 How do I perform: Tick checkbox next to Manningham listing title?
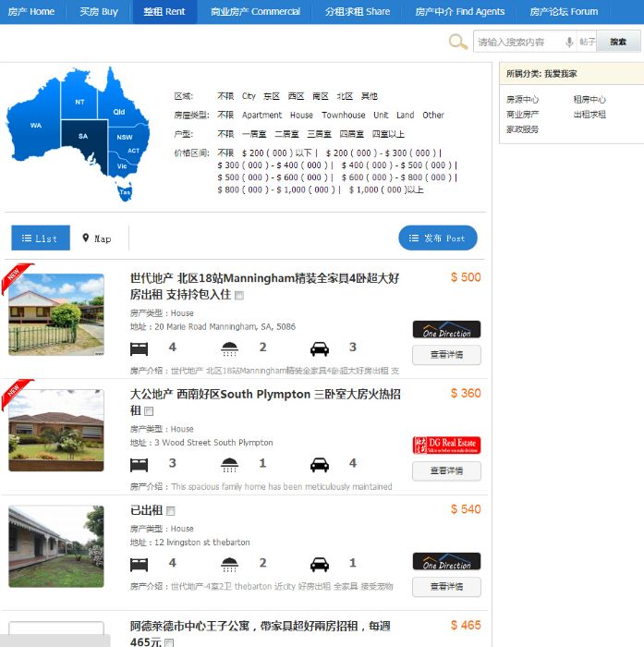point(239,296)
